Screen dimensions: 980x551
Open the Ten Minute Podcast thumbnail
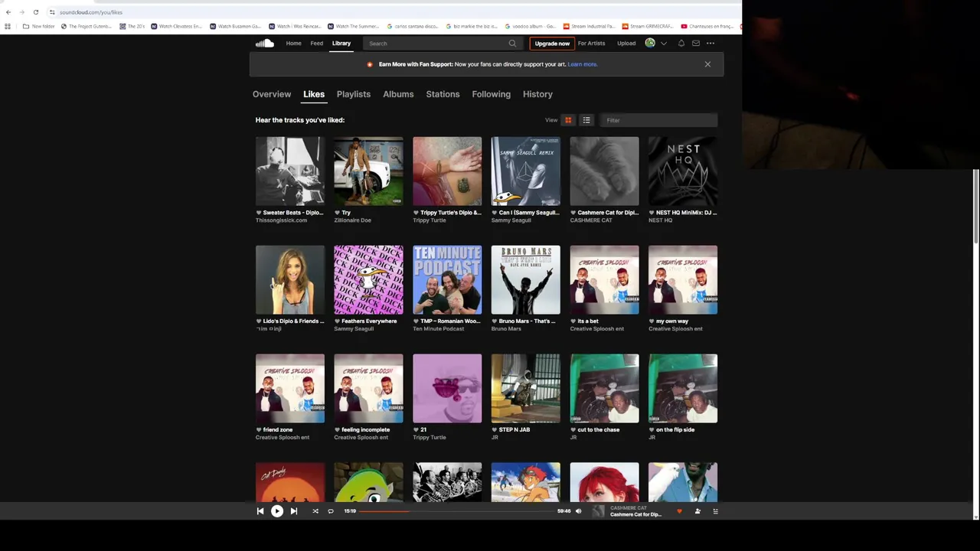click(447, 280)
